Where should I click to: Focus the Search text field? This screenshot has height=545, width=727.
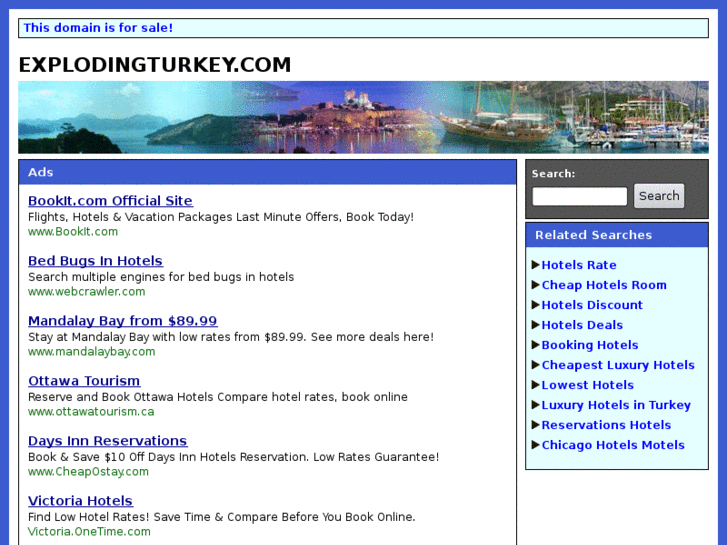click(580, 196)
